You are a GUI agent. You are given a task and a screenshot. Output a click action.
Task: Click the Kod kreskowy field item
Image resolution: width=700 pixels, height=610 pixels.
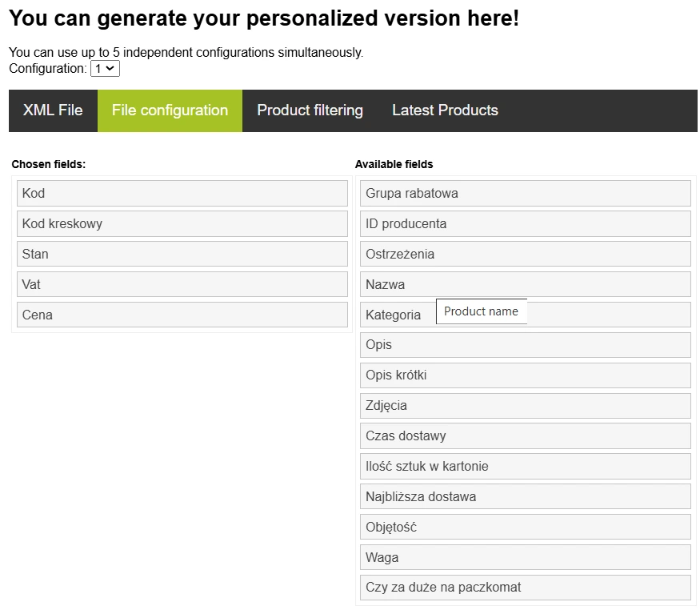182,223
